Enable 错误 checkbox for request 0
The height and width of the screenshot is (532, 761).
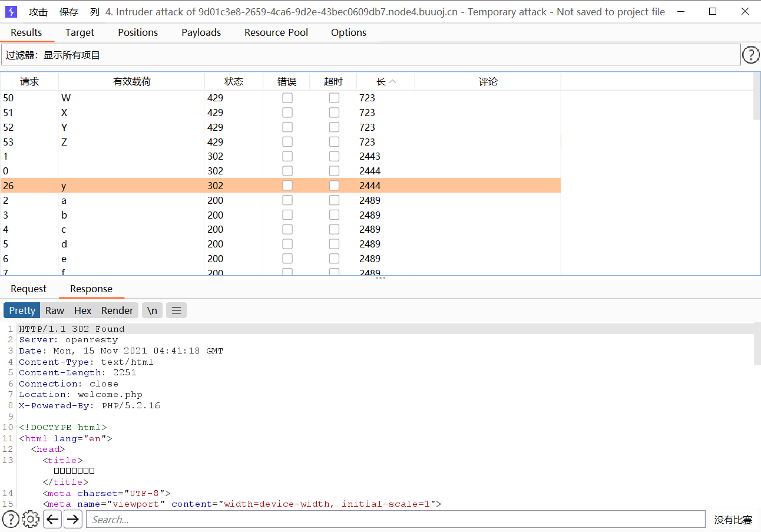[287, 171]
